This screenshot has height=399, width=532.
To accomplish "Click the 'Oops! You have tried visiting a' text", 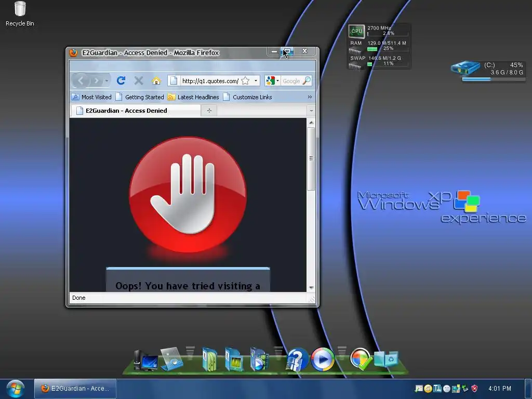I will pyautogui.click(x=188, y=286).
